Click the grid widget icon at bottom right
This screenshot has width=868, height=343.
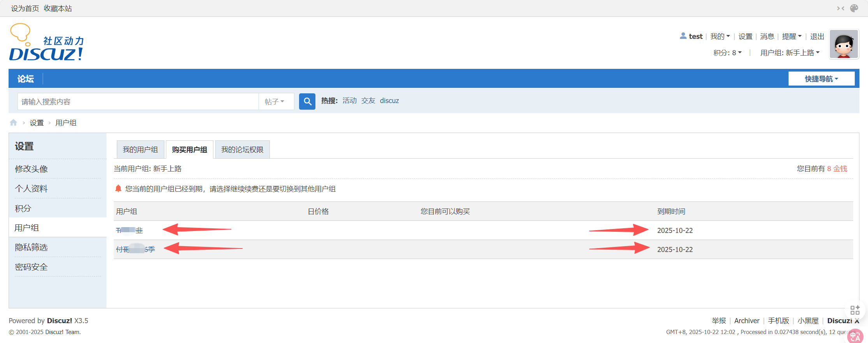(855, 310)
